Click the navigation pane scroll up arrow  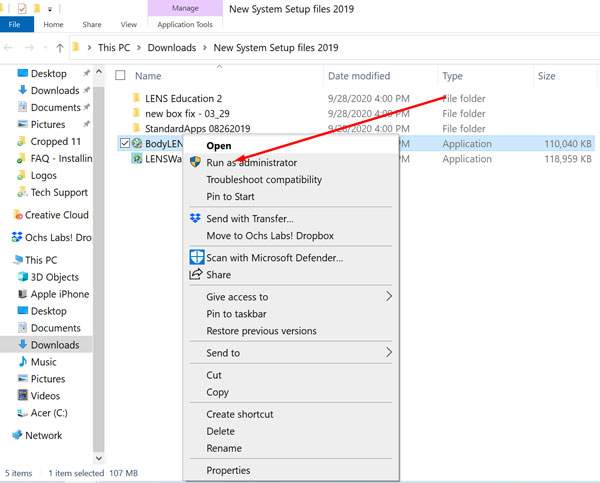click(x=99, y=72)
